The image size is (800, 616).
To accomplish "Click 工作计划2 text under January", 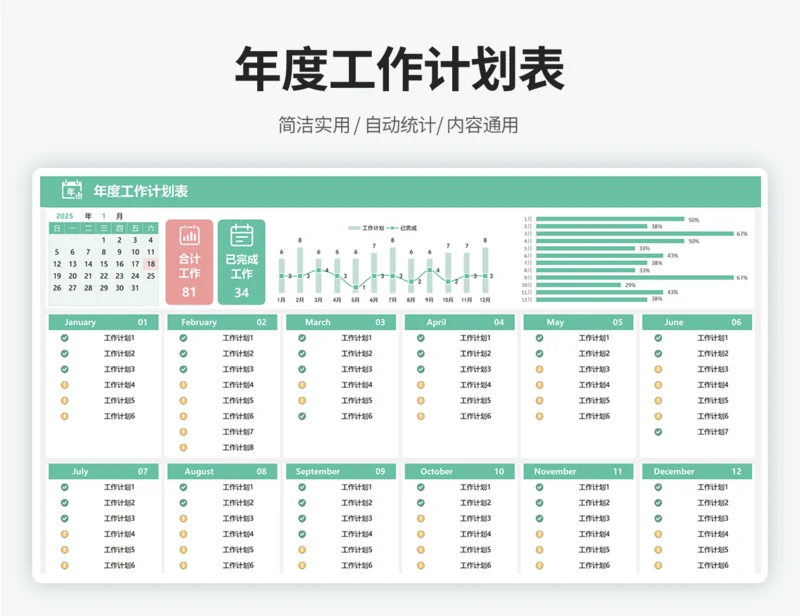I will coord(119,354).
